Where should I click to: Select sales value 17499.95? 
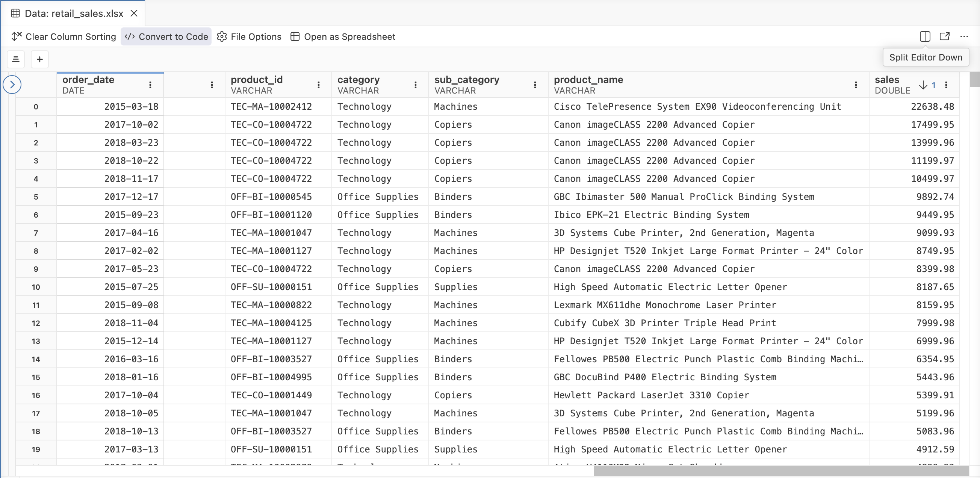[x=914, y=124]
